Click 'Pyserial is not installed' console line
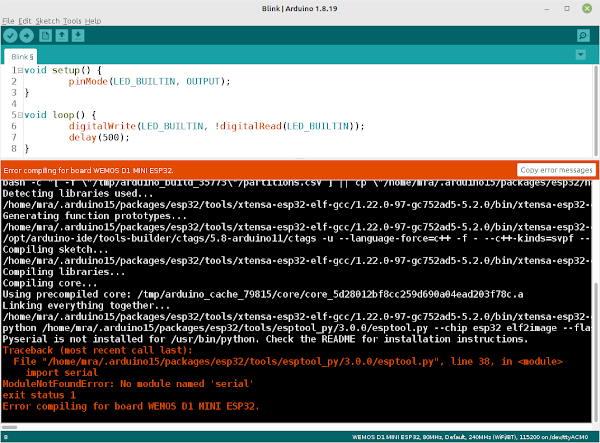Viewport: 600px width, 443px height. pyautogui.click(x=265, y=339)
